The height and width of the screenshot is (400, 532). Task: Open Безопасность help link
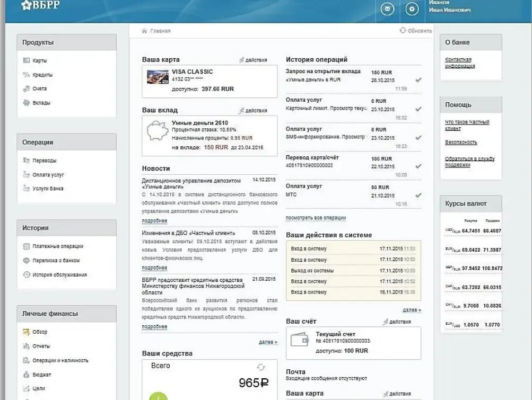coord(461,143)
